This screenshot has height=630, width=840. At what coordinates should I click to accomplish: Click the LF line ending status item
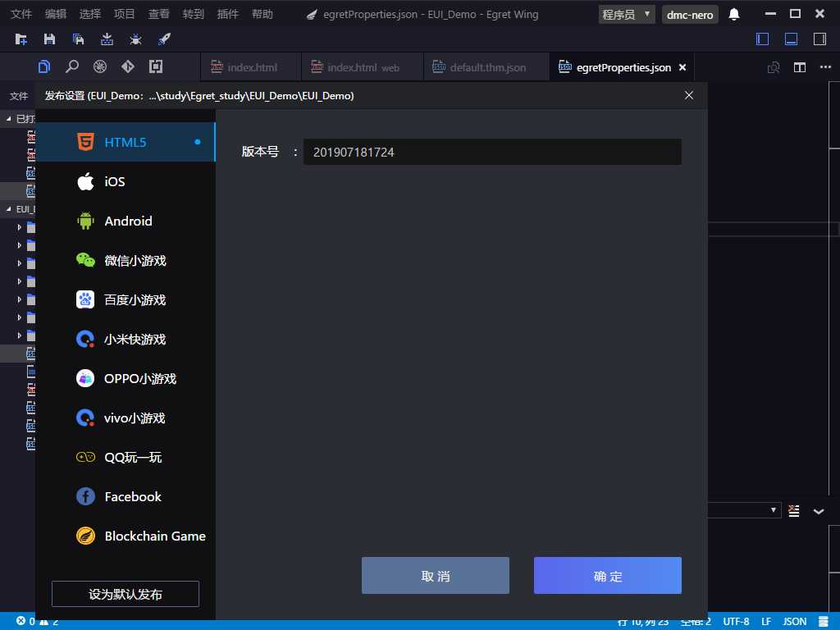pos(766,622)
